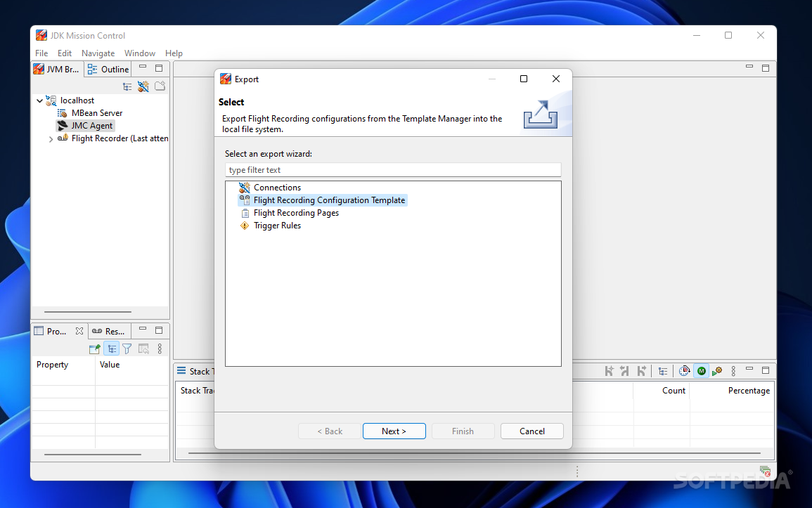
Task: Switch to the JVM Browser tab
Action: pyautogui.click(x=56, y=70)
